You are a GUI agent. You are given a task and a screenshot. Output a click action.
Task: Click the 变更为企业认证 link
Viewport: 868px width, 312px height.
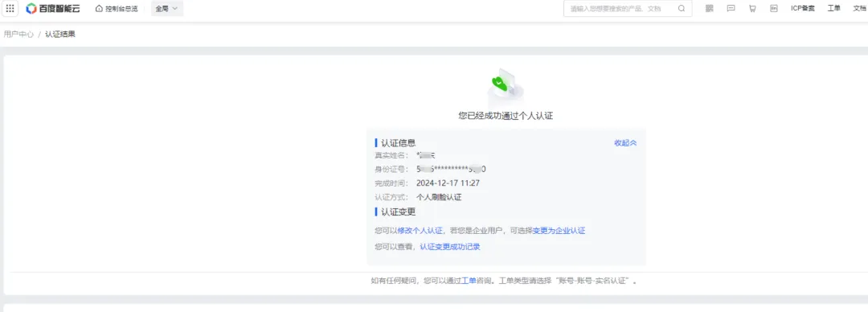tap(559, 231)
